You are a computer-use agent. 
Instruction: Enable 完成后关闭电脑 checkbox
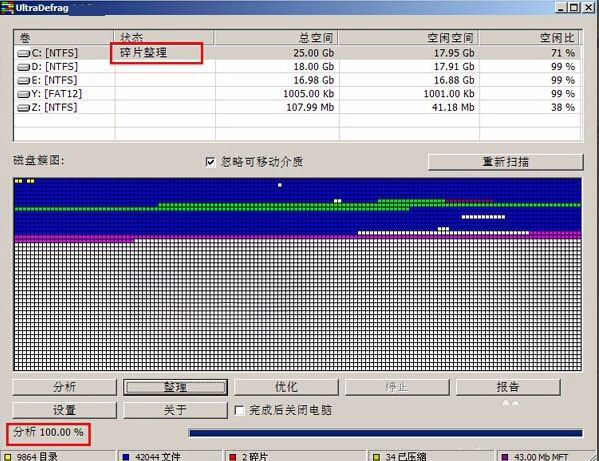[x=239, y=410]
